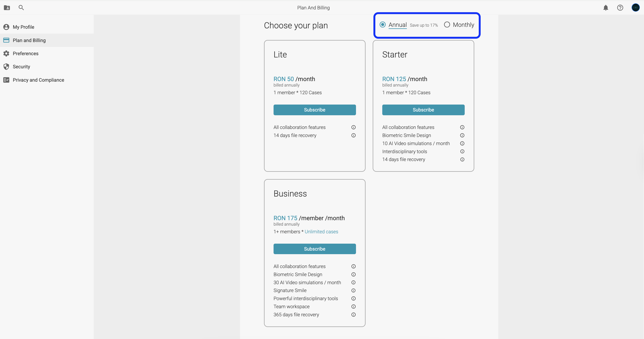Show info for 30 AI Video simulations
The height and width of the screenshot is (339, 644).
(353, 282)
